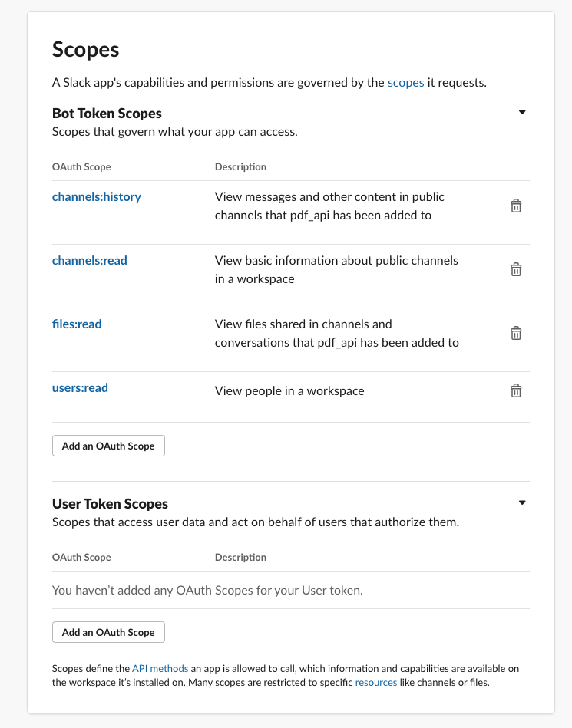Click the trash icon for files:read
572x728 pixels.
click(516, 333)
